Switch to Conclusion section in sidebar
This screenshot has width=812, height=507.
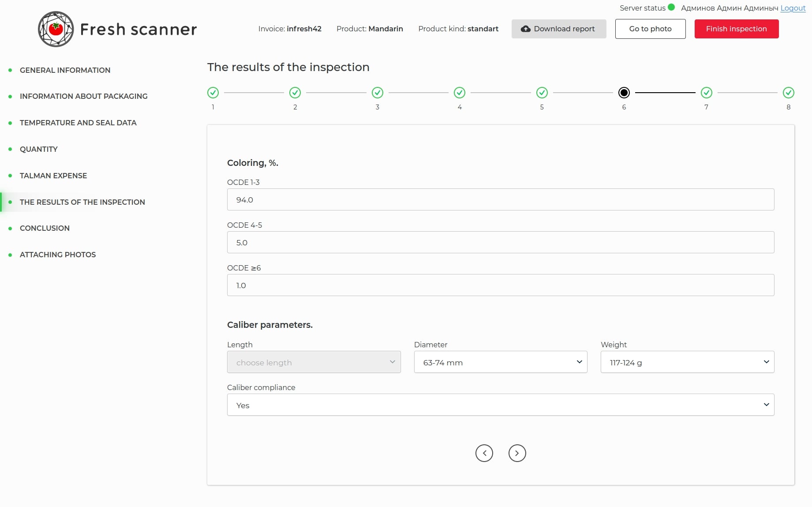pos(45,228)
